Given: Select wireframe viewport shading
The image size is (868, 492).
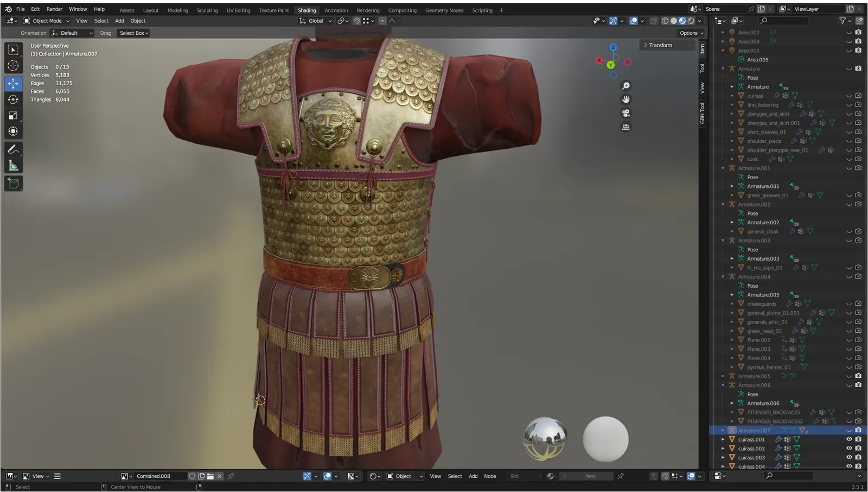Looking at the screenshot, I should coord(665,21).
